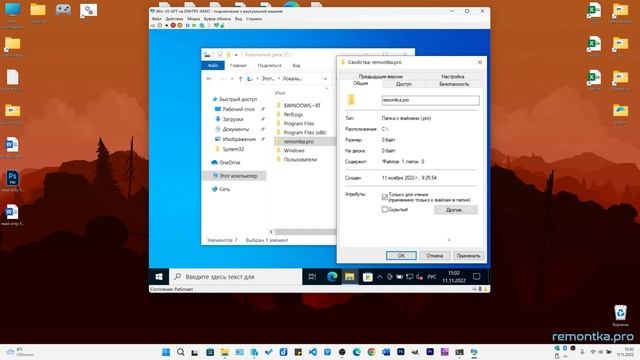Image resolution: width=640 pixels, height=360 pixels.
Task: Click the РУС language indicator in VM tray
Action: click(431, 277)
